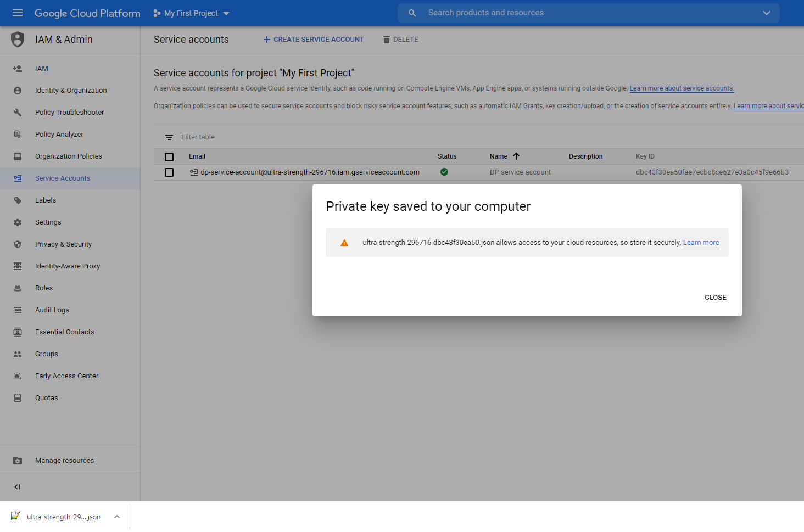Image resolution: width=804 pixels, height=532 pixels.
Task: Select Service Accounts in the sidebar
Action: (x=63, y=178)
